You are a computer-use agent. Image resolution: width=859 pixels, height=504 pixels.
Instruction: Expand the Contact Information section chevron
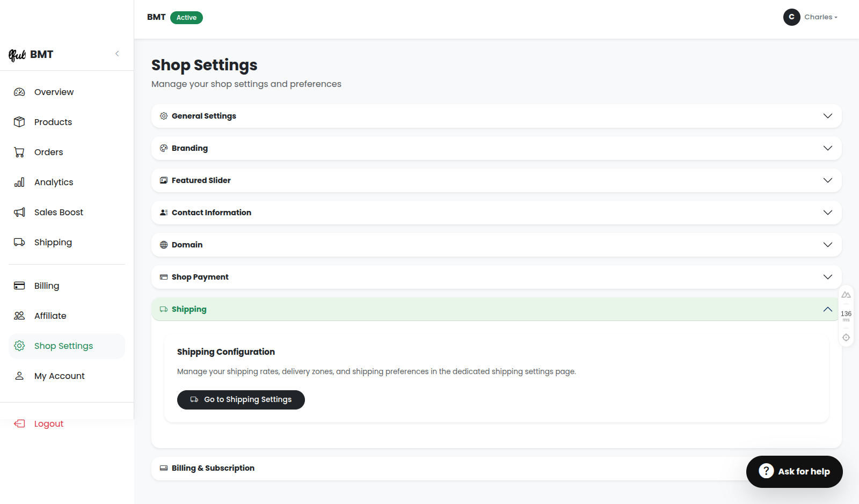(x=828, y=213)
